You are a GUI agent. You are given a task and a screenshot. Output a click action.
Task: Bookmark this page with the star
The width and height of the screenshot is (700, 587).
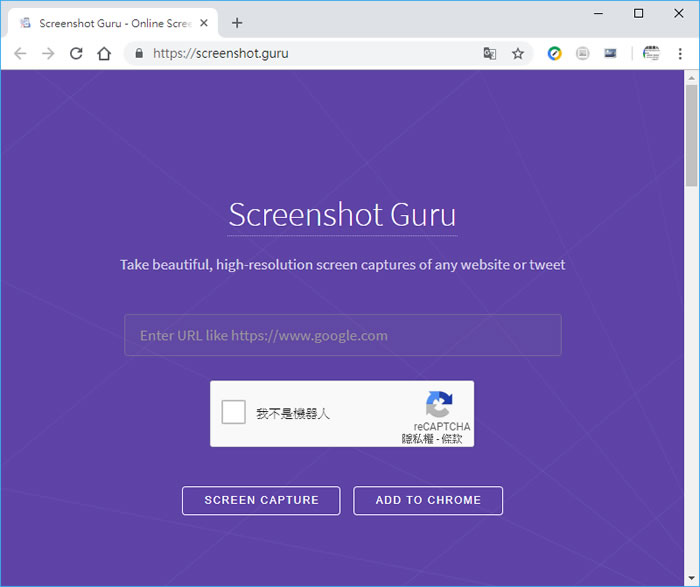click(x=518, y=54)
